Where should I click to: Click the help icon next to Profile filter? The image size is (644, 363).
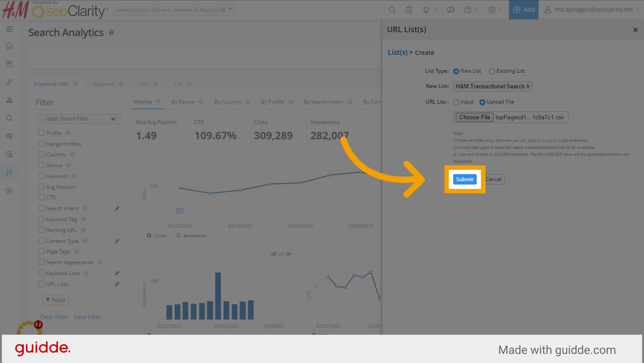point(68,133)
